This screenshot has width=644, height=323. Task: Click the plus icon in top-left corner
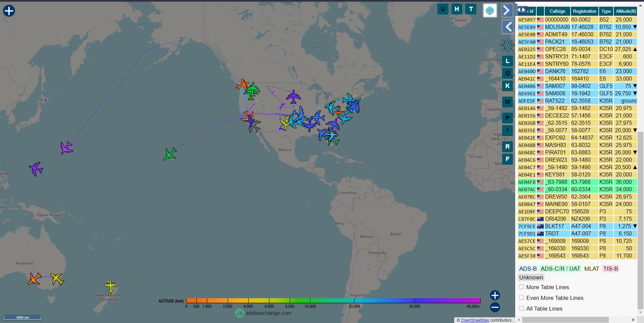click(x=9, y=11)
